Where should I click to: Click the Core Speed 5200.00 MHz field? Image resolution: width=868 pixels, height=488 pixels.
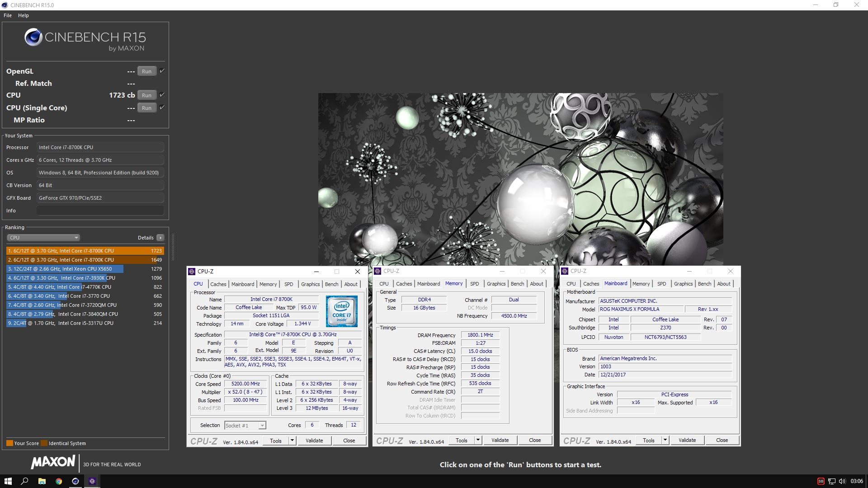(245, 384)
